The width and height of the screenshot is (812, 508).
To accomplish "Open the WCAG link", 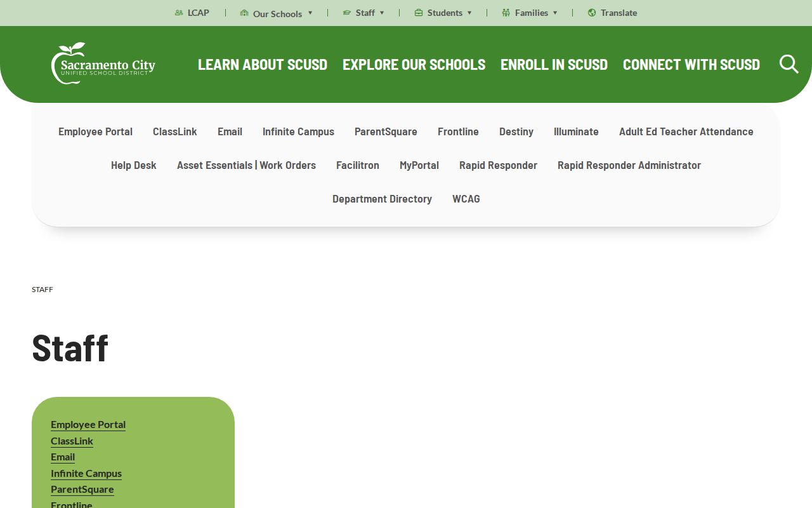I will point(466,199).
